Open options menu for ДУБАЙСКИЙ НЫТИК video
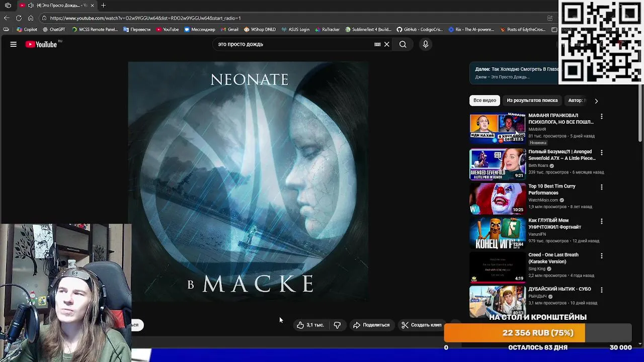 601,290
